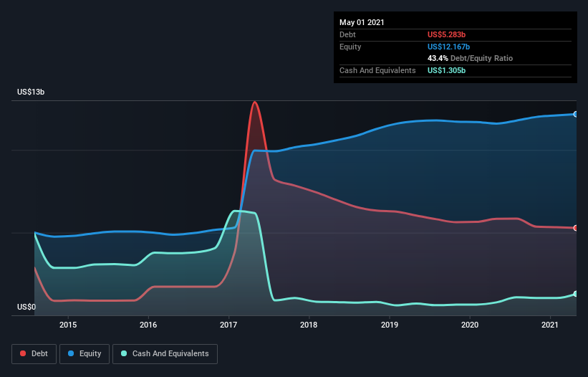
Task: Click the 43.4% Debt/Equity Ratio text
Action: (x=471, y=58)
